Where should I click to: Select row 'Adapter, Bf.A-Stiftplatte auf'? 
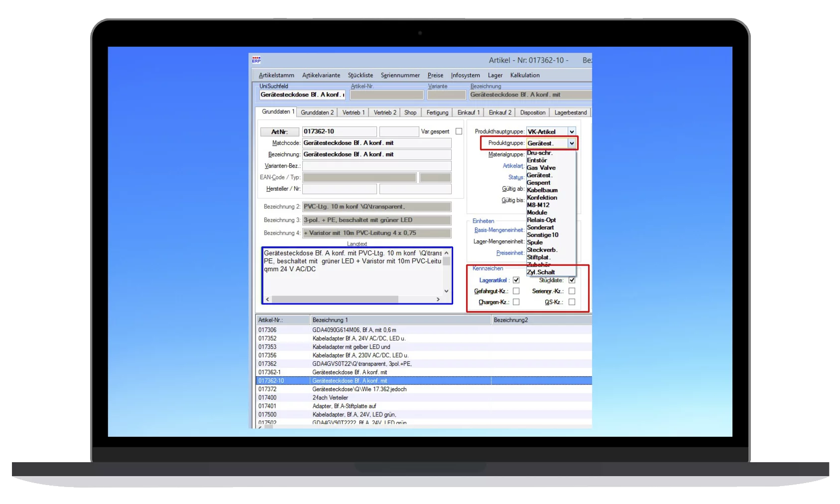point(424,406)
